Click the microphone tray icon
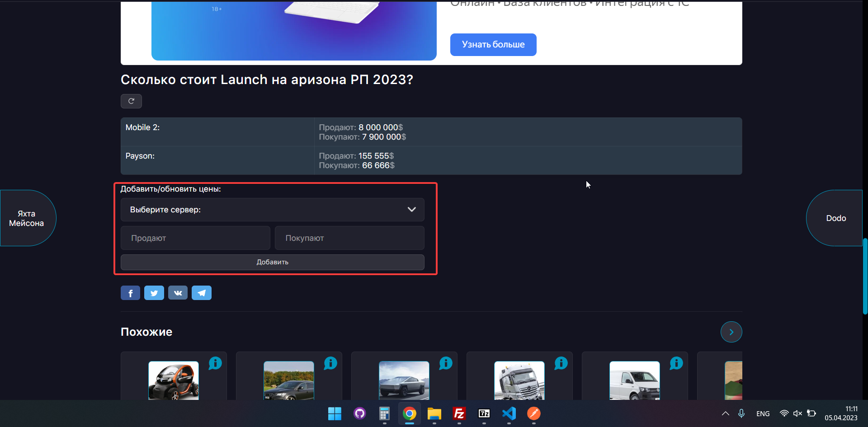Viewport: 868px width, 427px height. (741, 413)
